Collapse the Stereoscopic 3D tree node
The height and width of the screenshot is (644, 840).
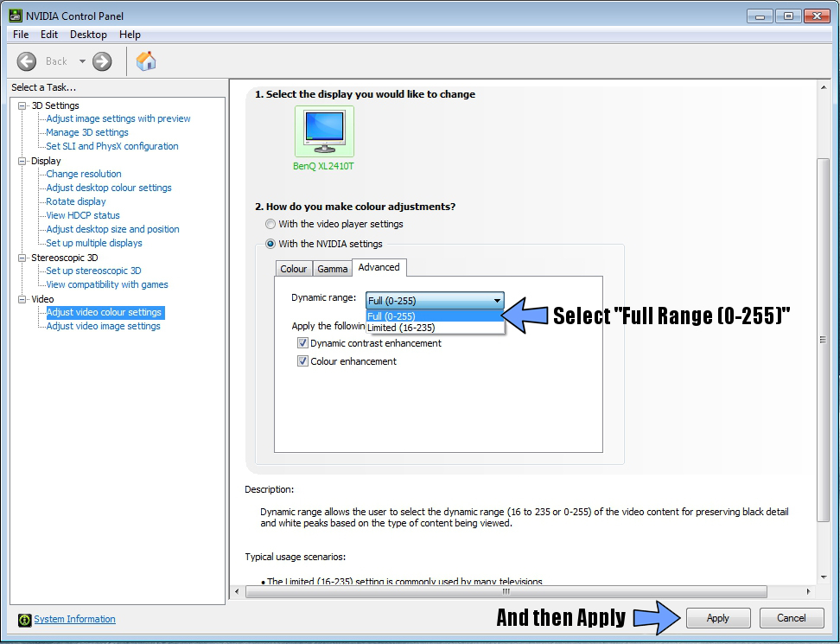point(22,258)
